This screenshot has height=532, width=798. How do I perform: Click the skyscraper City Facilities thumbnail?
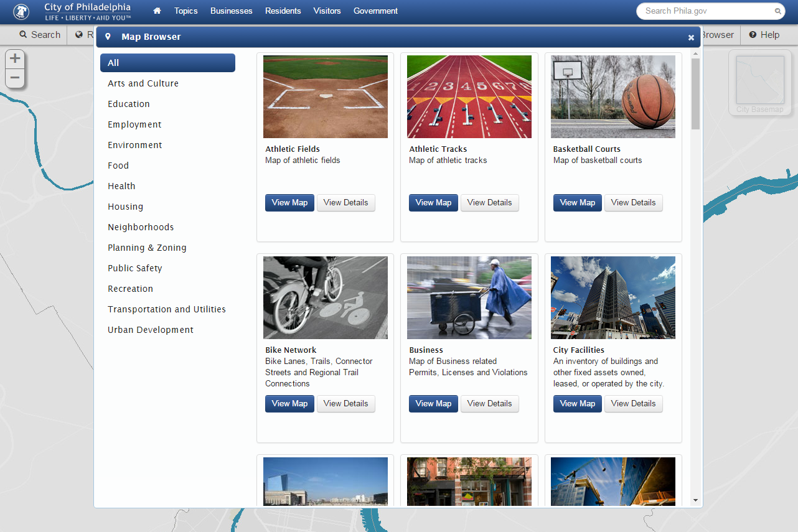pyautogui.click(x=613, y=297)
